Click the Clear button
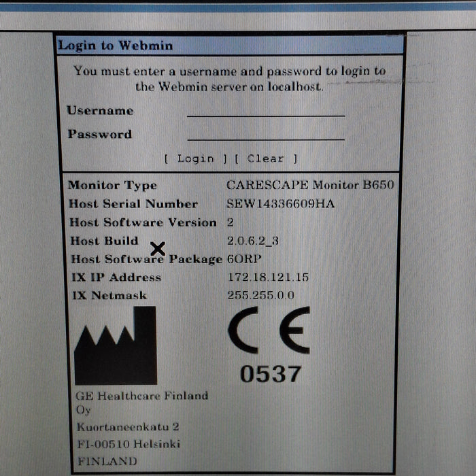This screenshot has width=476, height=476. click(266, 158)
